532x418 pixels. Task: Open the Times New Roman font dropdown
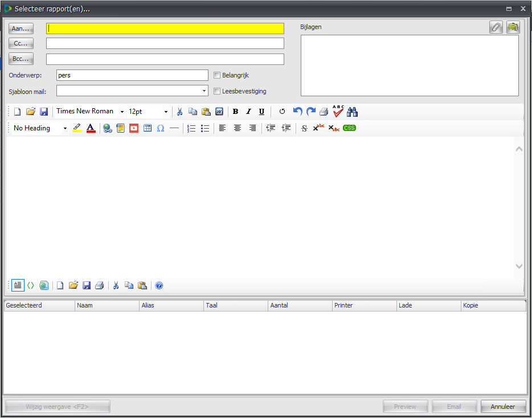coord(122,112)
